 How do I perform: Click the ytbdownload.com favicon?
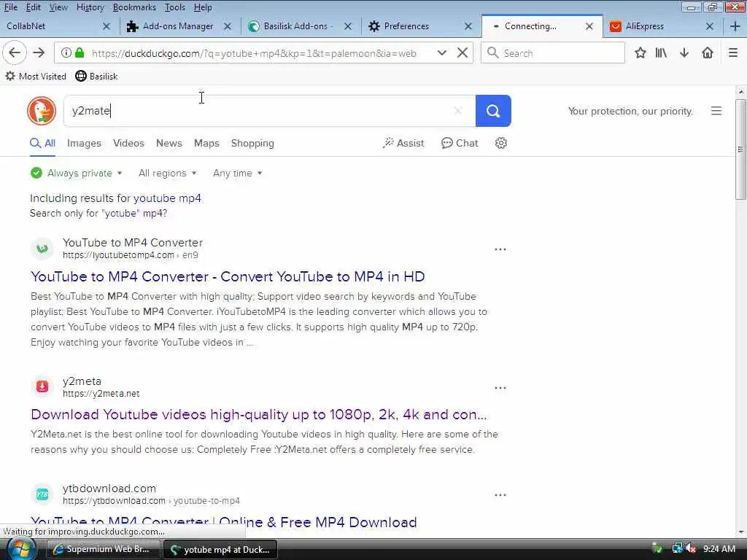(42, 494)
